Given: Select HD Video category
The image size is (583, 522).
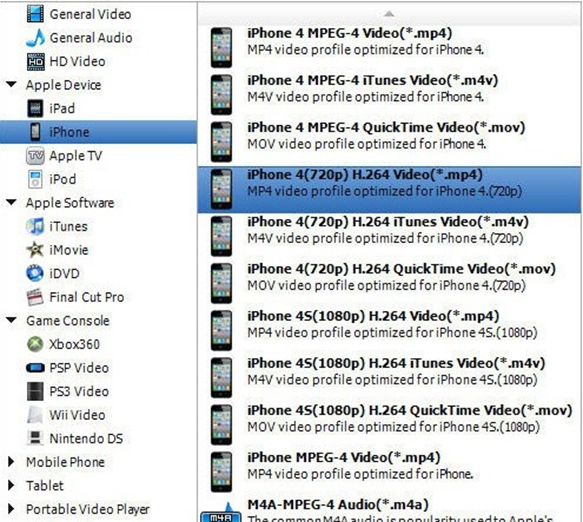Looking at the screenshot, I should tap(77, 61).
